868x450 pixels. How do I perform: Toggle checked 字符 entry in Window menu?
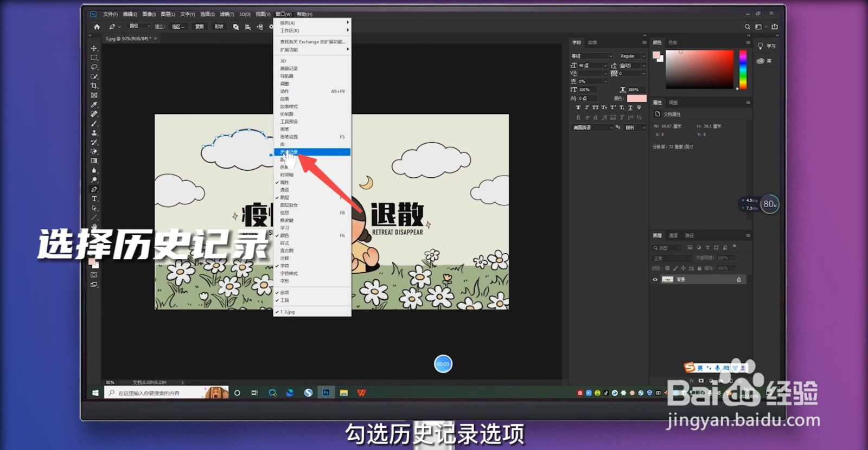[x=312, y=266]
